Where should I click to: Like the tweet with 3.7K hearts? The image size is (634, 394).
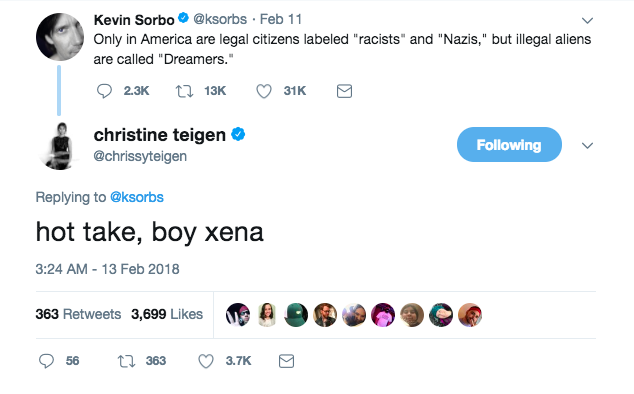click(x=205, y=361)
